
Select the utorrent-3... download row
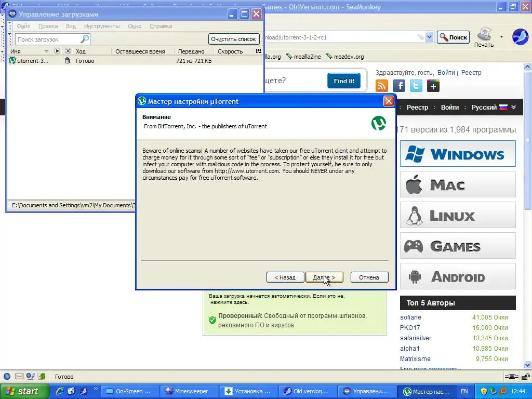pyautogui.click(x=135, y=61)
